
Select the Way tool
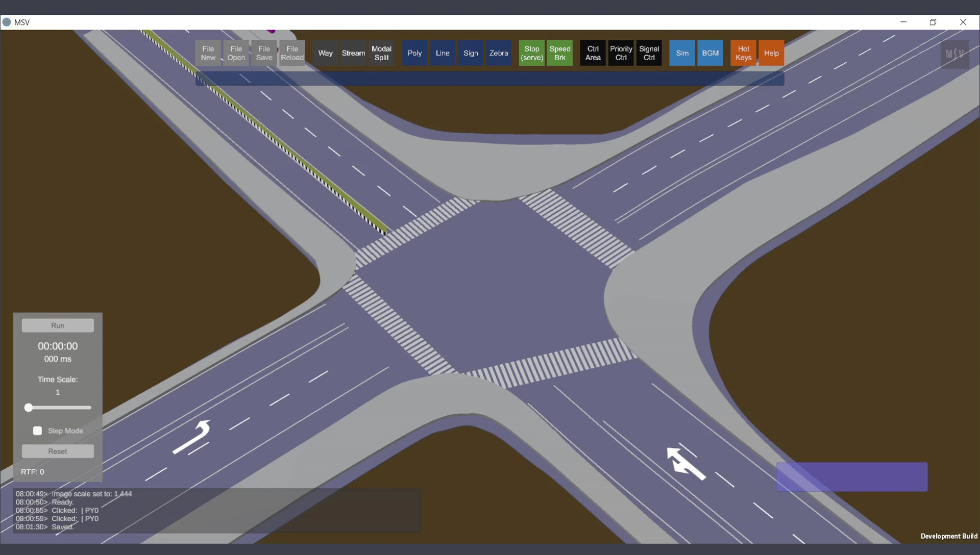[325, 53]
